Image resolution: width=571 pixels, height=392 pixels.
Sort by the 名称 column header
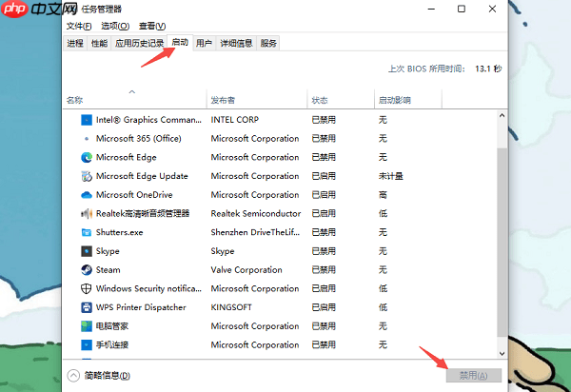(134, 99)
